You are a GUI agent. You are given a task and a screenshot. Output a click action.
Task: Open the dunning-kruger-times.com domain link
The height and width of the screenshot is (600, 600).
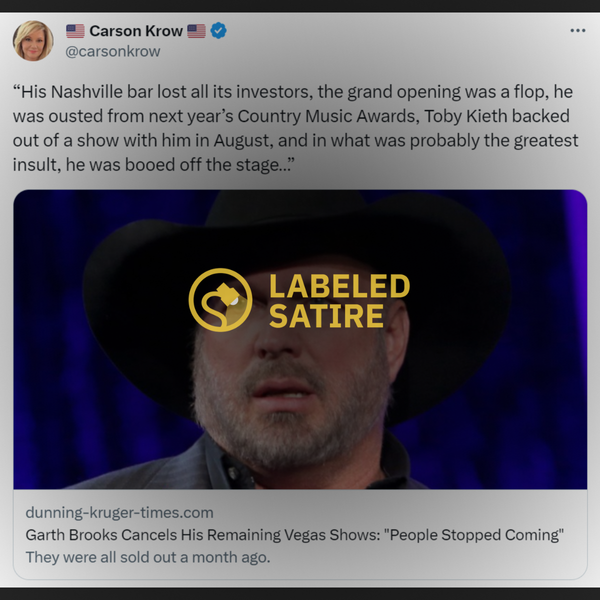pyautogui.click(x=119, y=512)
